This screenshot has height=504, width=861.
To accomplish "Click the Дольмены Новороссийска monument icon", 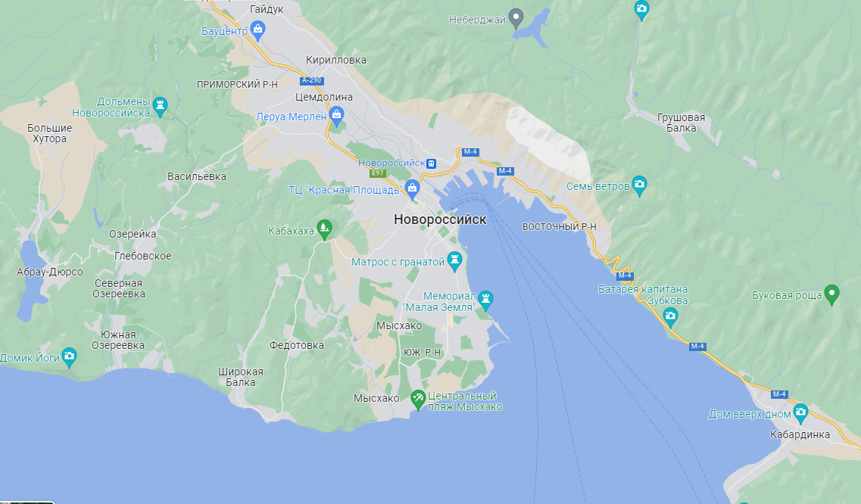I will point(160,106).
